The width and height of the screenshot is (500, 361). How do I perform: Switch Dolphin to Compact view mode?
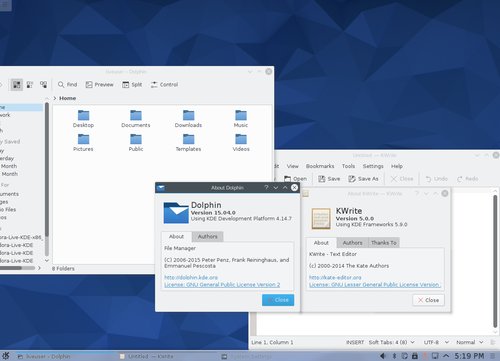click(30, 85)
